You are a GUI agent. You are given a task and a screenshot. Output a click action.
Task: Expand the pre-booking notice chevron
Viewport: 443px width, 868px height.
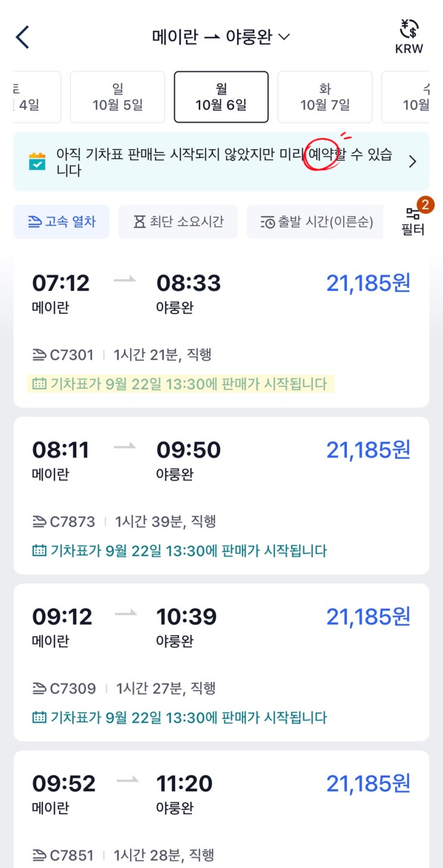coord(413,162)
